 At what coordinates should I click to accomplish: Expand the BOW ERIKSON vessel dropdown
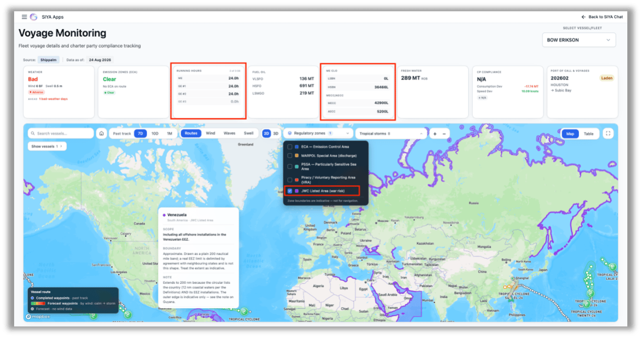pos(579,40)
